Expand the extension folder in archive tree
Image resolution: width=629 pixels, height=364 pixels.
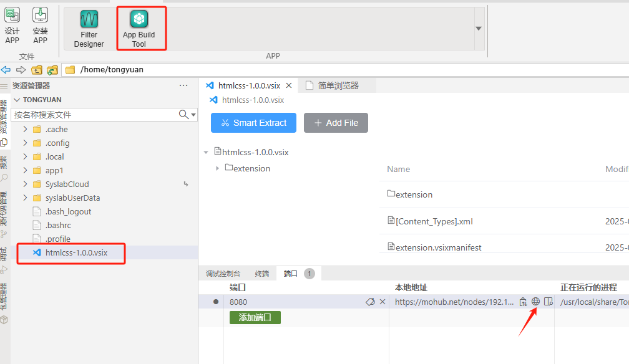click(x=217, y=168)
